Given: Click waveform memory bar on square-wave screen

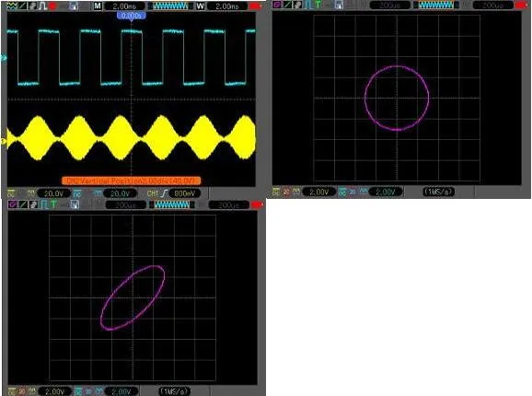Looking at the screenshot, I should coord(170,6).
